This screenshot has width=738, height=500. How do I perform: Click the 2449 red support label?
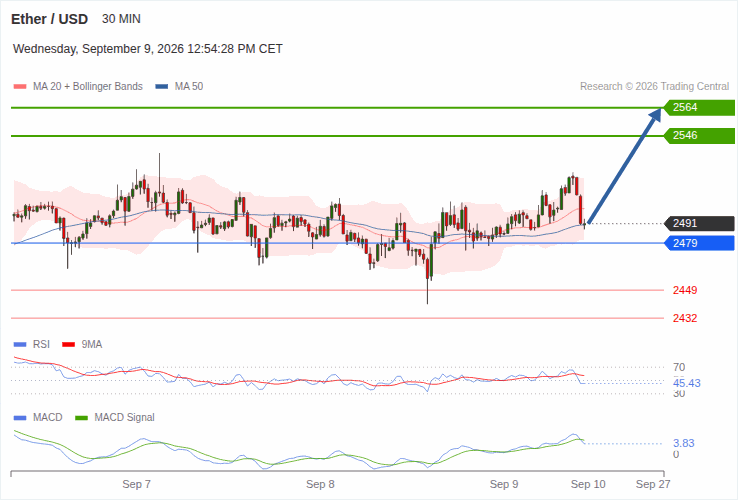[x=685, y=290]
